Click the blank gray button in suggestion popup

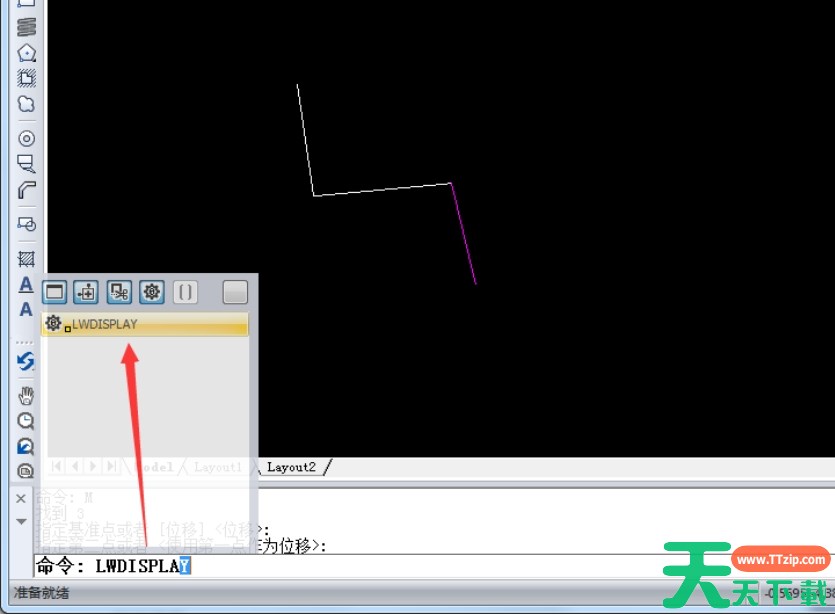pos(235,292)
